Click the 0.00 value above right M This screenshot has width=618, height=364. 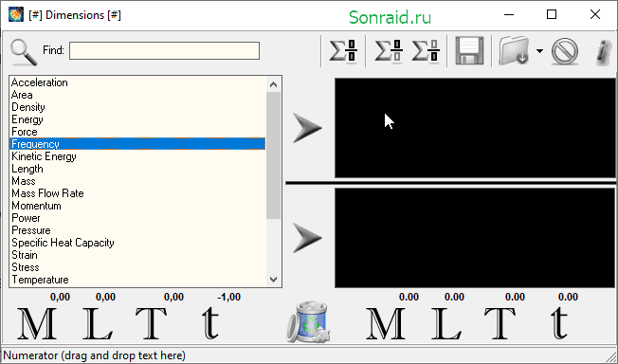pyautogui.click(x=409, y=297)
